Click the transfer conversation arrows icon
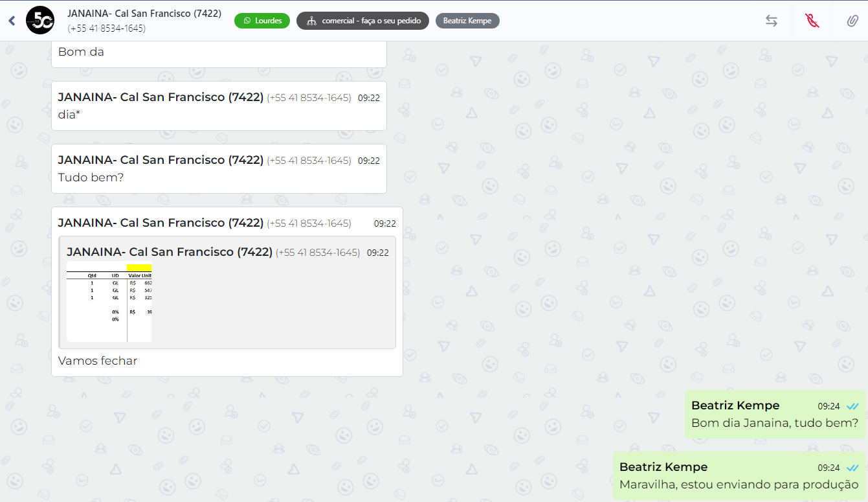The image size is (868, 502). click(x=771, y=21)
